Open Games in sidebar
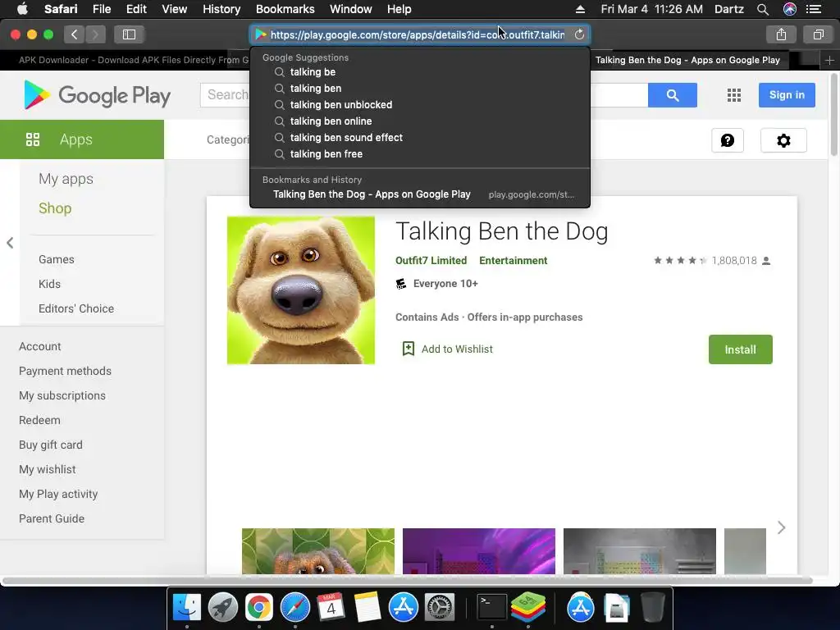840x630 pixels. pyautogui.click(x=57, y=259)
